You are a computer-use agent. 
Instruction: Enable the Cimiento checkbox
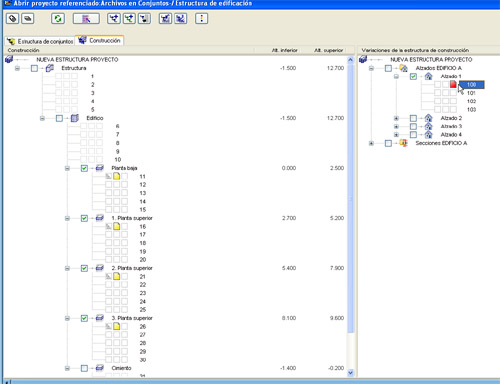coord(84,368)
